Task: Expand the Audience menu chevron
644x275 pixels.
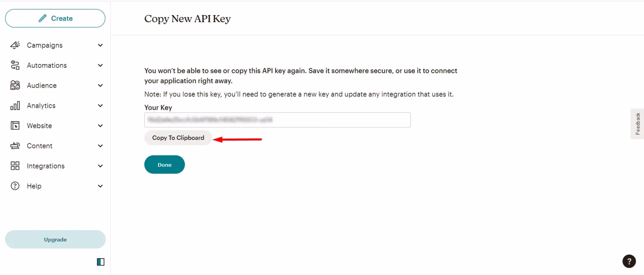Action: (100, 86)
